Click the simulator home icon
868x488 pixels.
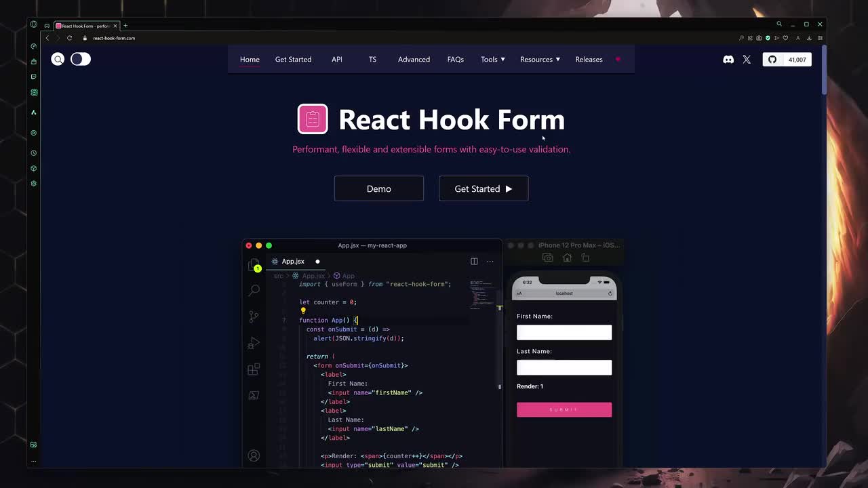pos(567,258)
